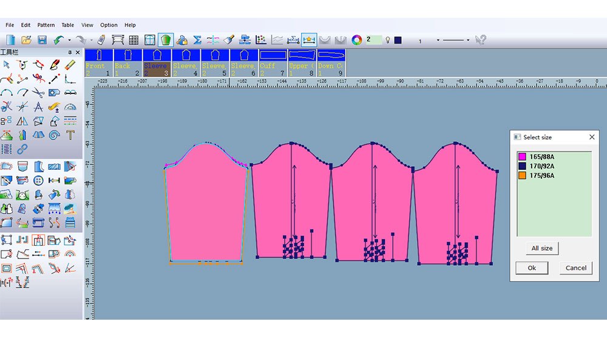Open the Pattern menu
The height and width of the screenshot is (364, 607).
tap(46, 25)
